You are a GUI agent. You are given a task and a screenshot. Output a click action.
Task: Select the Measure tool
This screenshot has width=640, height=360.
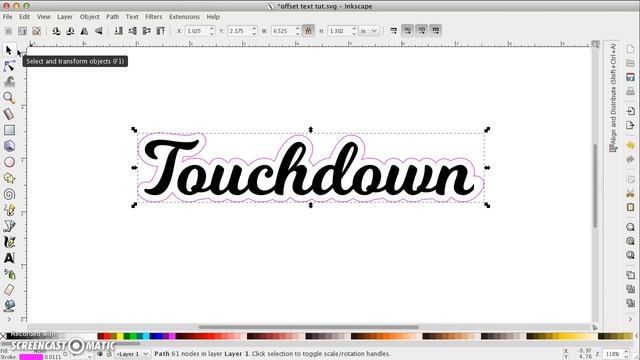click(9, 114)
